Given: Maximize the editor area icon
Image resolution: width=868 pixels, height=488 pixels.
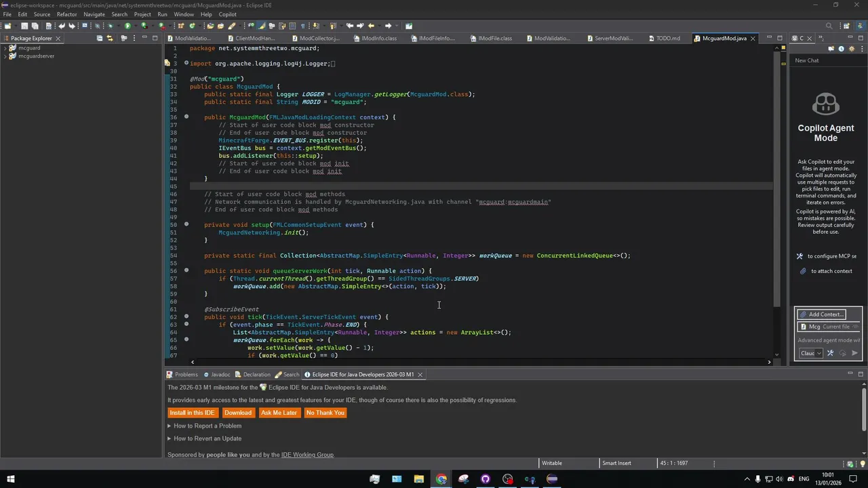Looking at the screenshot, I should pos(780,38).
